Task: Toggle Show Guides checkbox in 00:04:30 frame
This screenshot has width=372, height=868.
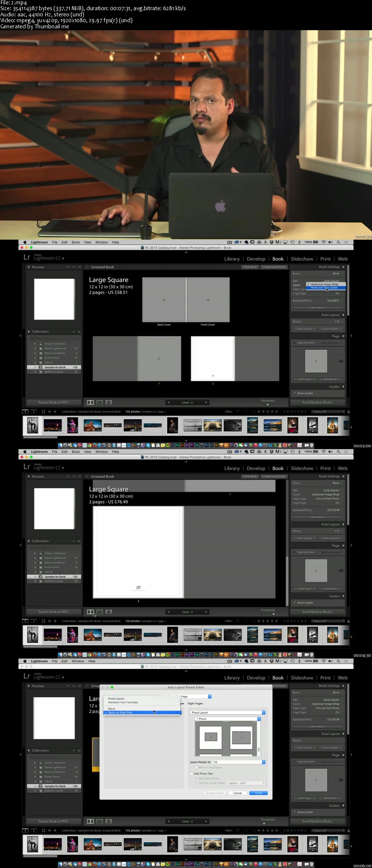Action: point(294,603)
